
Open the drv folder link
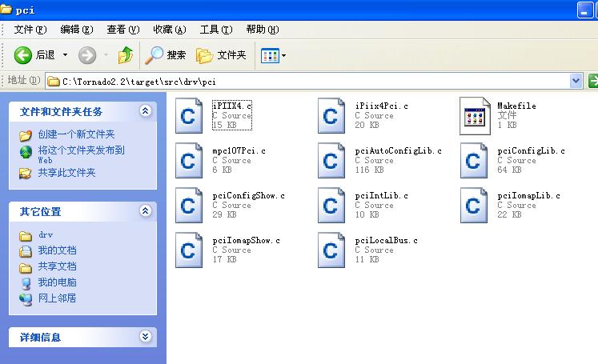46,234
